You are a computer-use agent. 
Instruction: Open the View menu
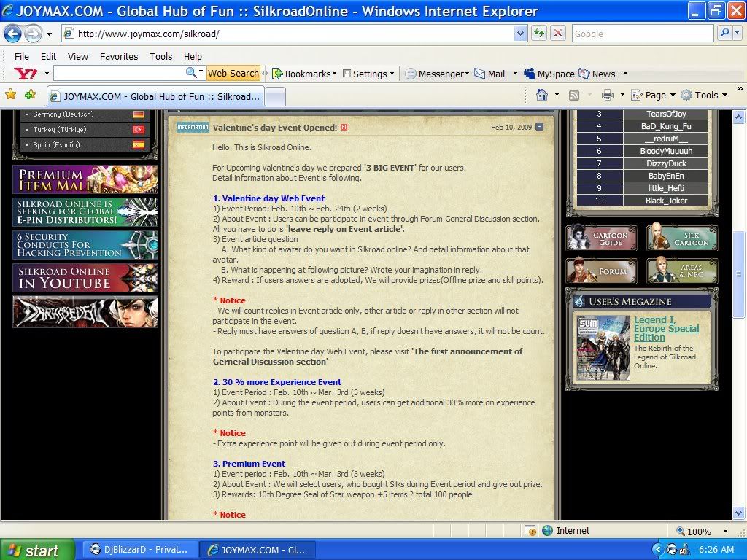pyautogui.click(x=77, y=56)
